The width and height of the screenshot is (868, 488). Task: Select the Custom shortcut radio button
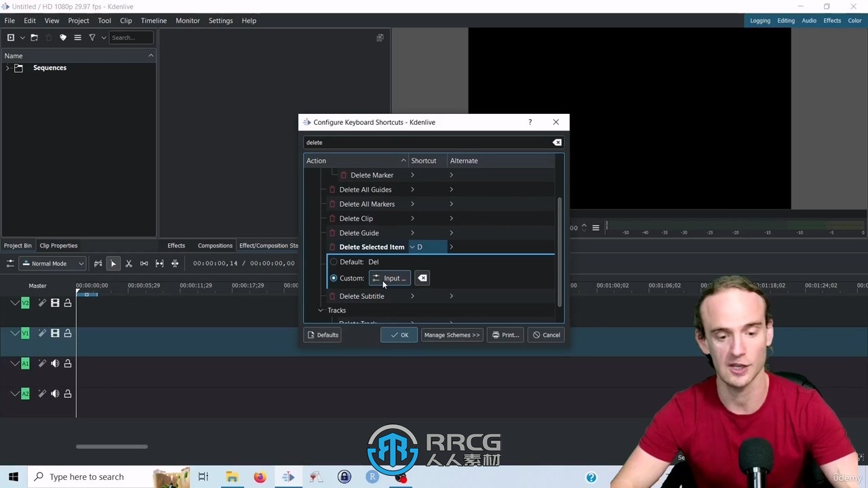[334, 278]
